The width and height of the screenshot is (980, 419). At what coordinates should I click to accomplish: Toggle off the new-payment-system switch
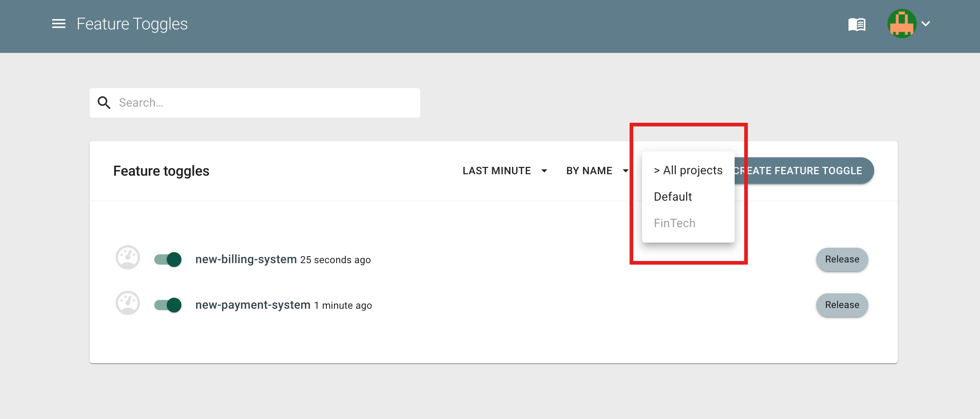168,305
